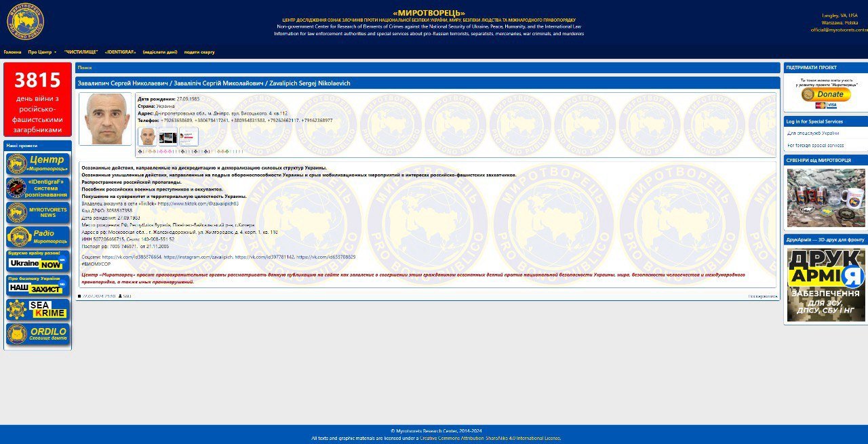The height and width of the screenshot is (444, 868).
Task: Go to the Головна menu item
Action: point(12,52)
